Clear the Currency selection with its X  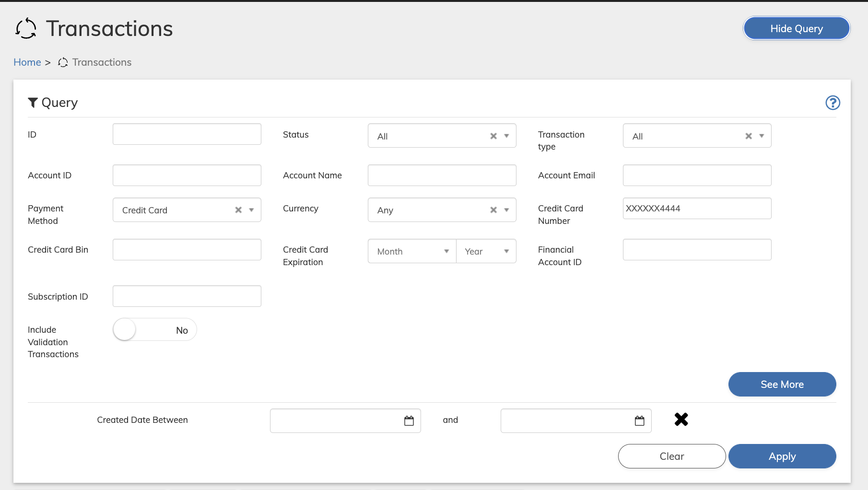click(493, 210)
